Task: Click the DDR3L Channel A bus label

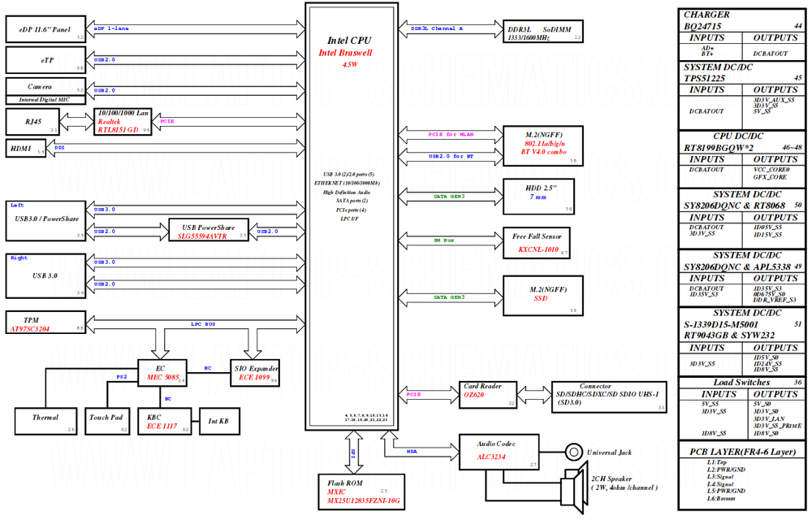Action: 437,28
